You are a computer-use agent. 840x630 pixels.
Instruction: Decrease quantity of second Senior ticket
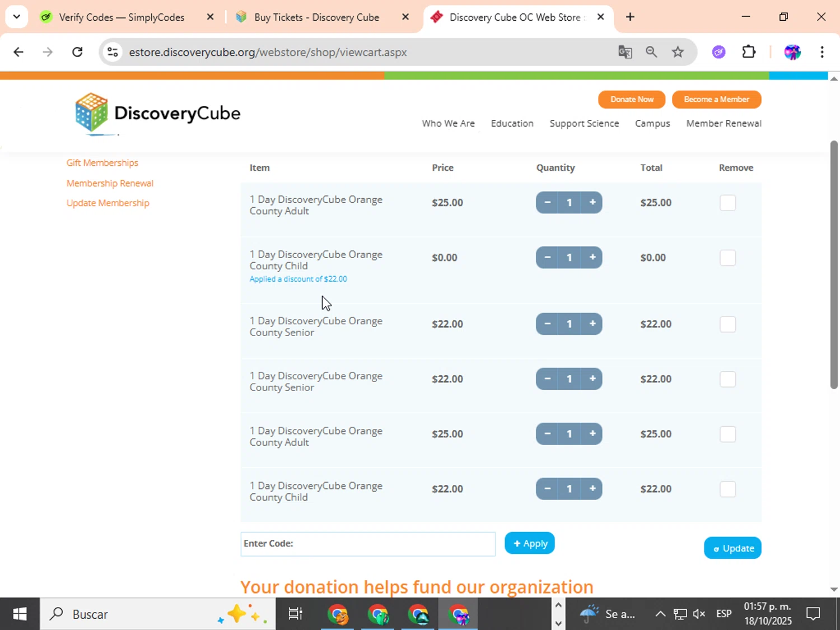click(547, 379)
